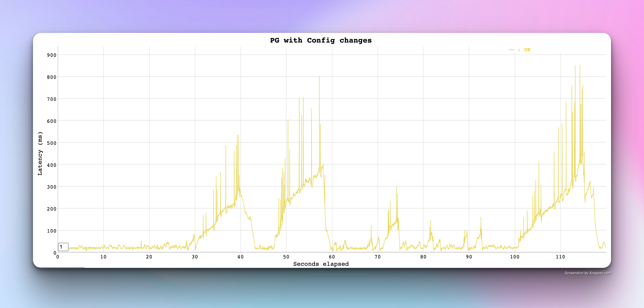Click the 10 tick on seconds axis
Image resolution: width=644 pixels, height=308 pixels.
coord(103,257)
